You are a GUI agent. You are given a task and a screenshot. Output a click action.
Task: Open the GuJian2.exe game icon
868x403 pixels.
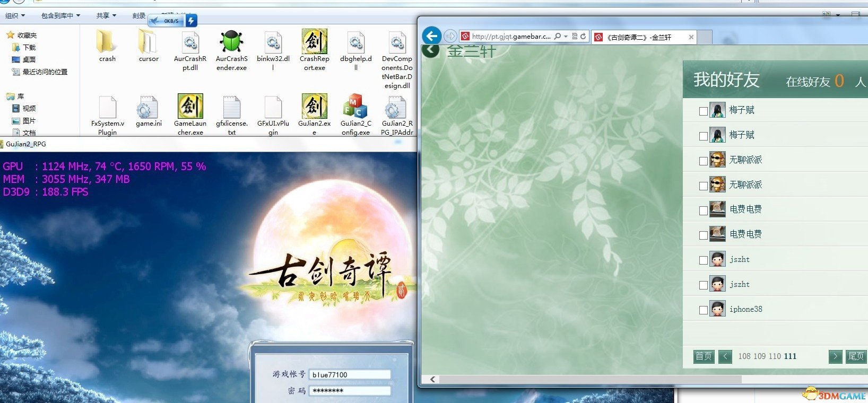pyautogui.click(x=314, y=107)
